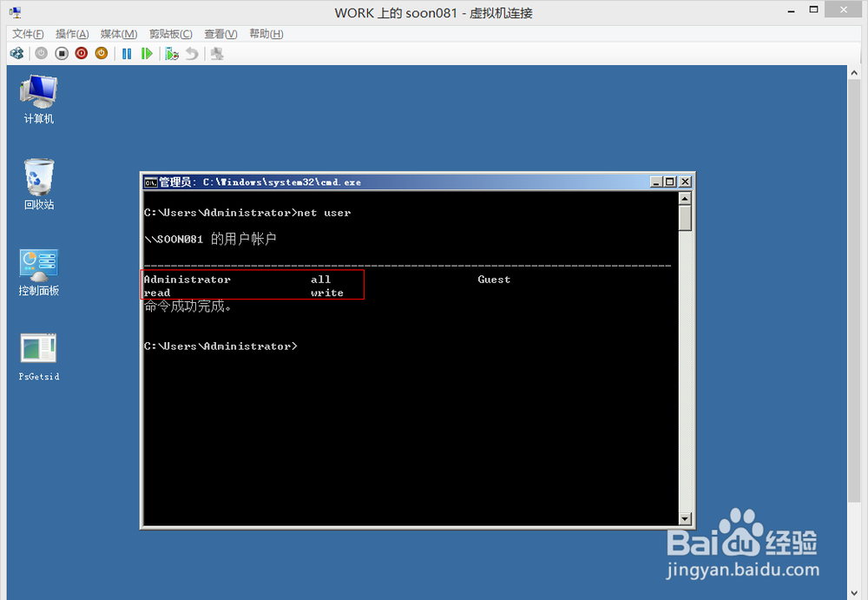This screenshot has height=600, width=868.
Task: Click the 'Administrator' account name in output
Action: (x=187, y=280)
